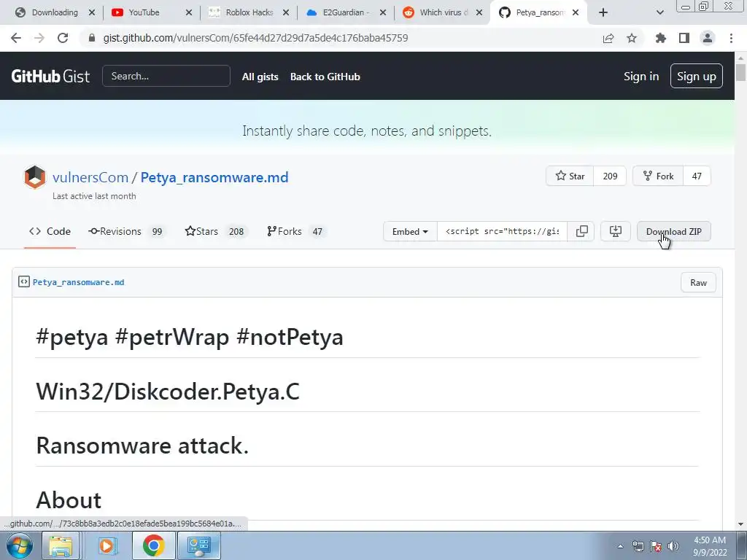This screenshot has height=560, width=747.
Task: Click the Ransomware attack heading
Action: click(142, 446)
